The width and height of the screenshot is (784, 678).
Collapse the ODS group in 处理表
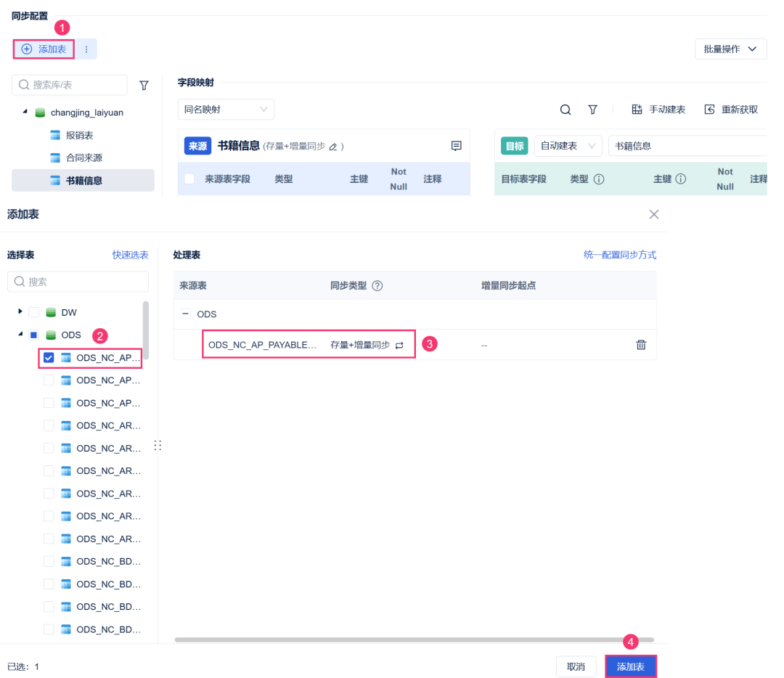186,314
